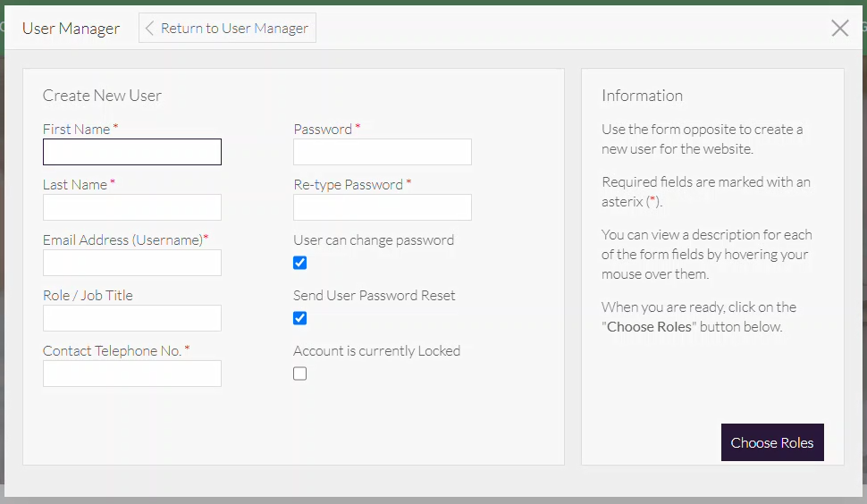867x504 pixels.
Task: Click the Create New User heading
Action: 102,96
